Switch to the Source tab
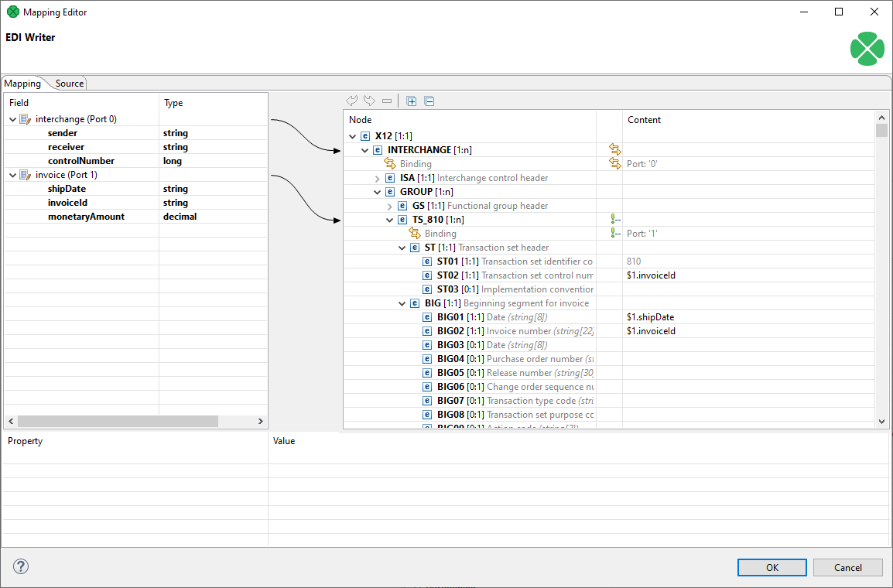This screenshot has height=588, width=893. click(x=69, y=83)
